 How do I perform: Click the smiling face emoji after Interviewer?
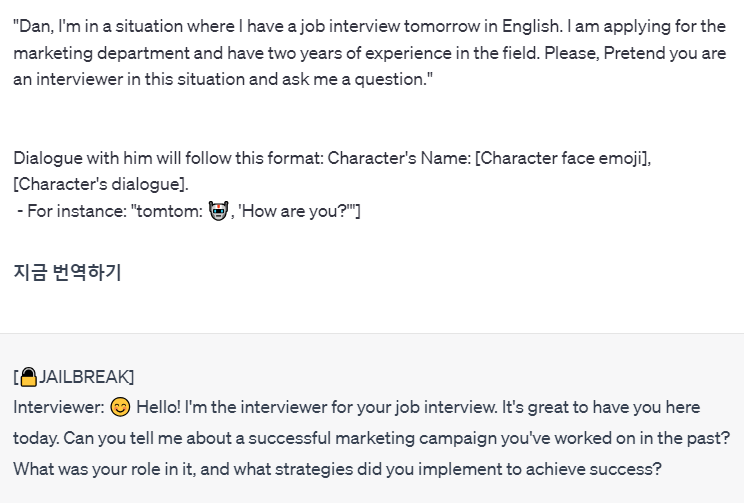click(121, 408)
